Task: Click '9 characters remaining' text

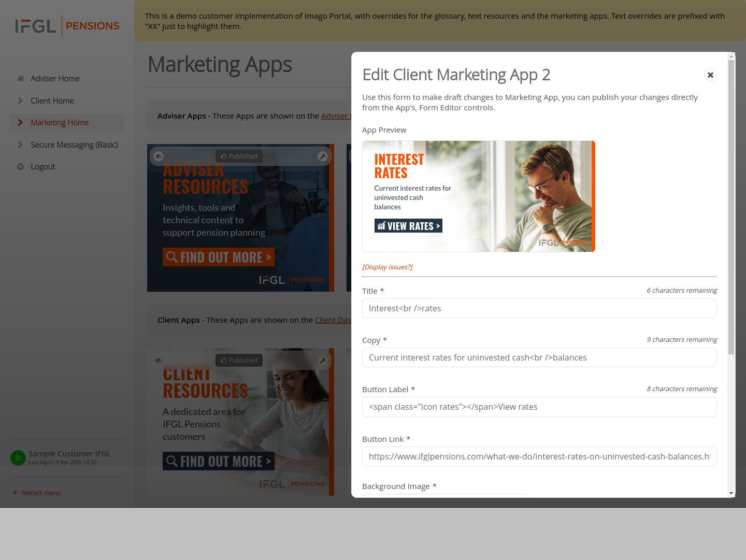Action: coord(682,340)
